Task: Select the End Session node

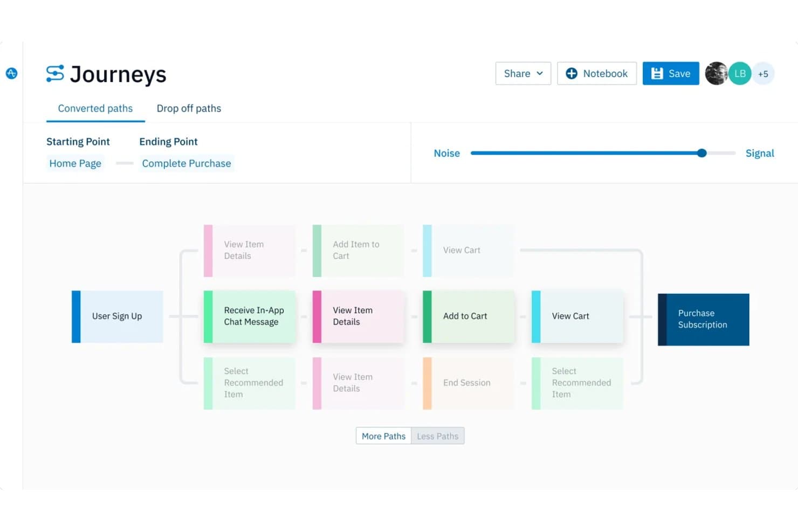Action: click(469, 383)
